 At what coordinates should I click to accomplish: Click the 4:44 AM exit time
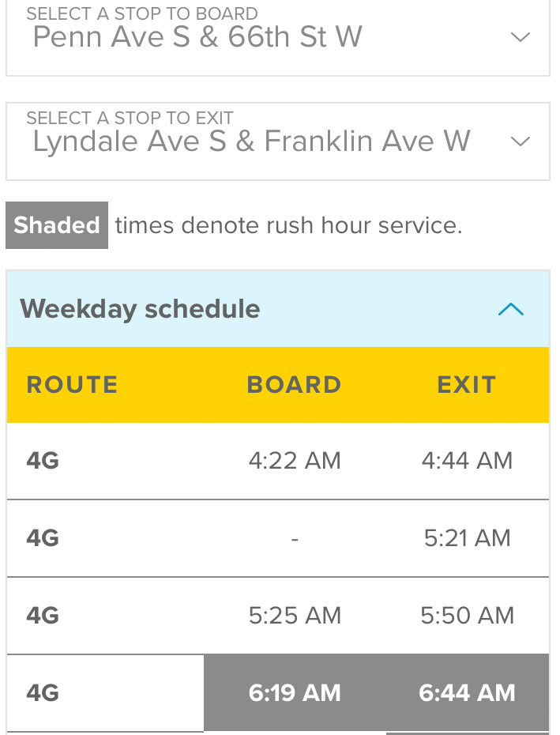tap(467, 460)
